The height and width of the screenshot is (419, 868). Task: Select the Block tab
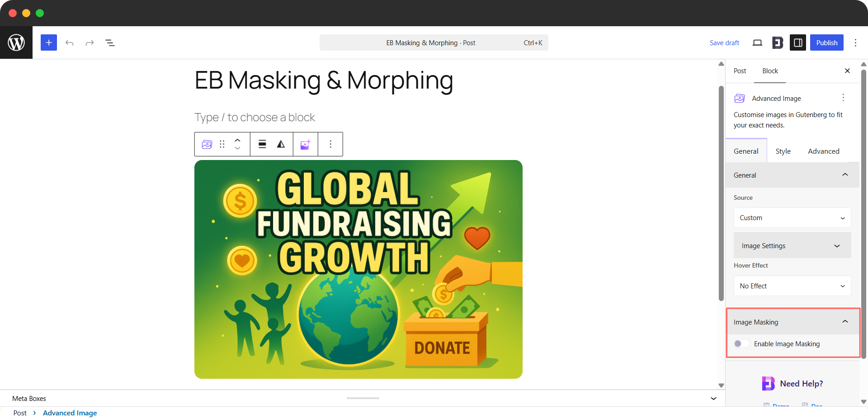point(770,71)
